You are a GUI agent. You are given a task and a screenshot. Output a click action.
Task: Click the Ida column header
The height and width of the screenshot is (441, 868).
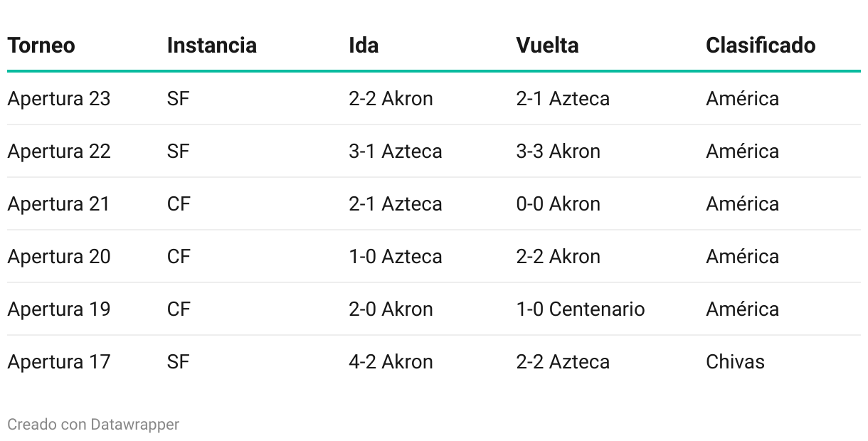click(x=364, y=46)
